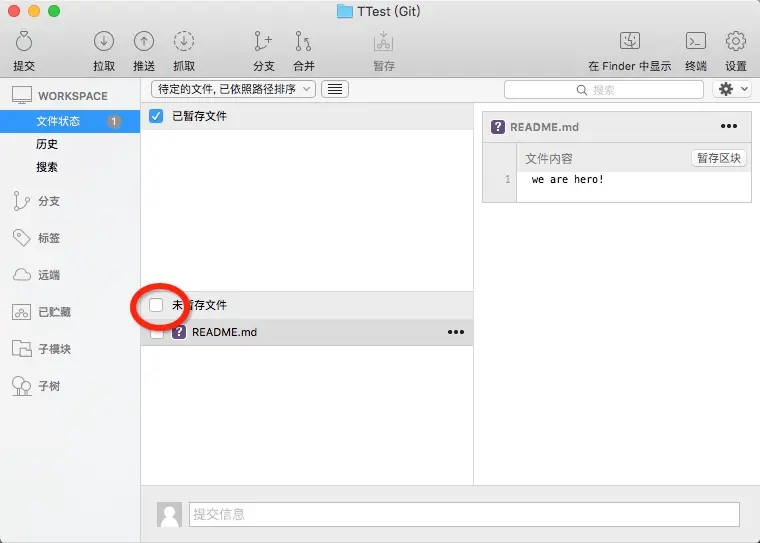Select 文件状态 in the sidebar
This screenshot has height=543, width=760.
tap(70, 121)
